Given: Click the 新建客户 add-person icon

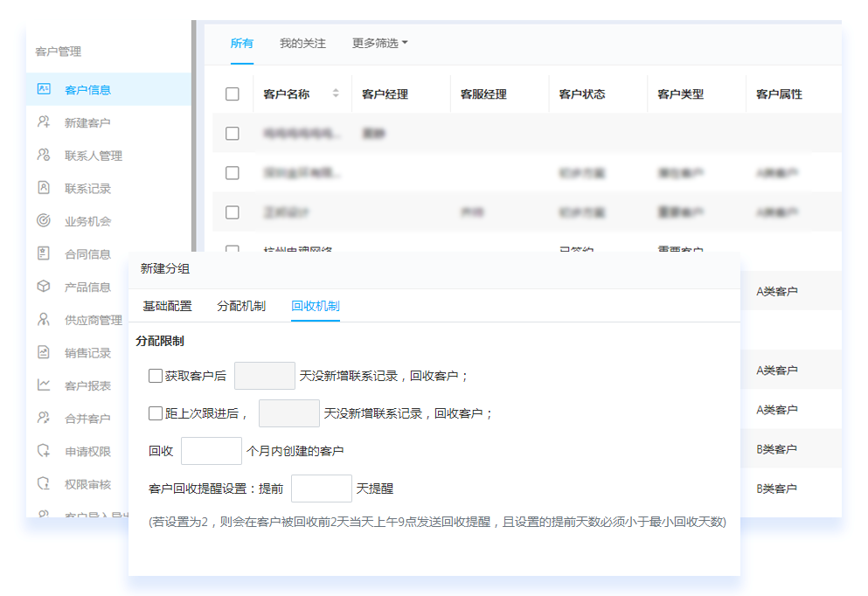Looking at the screenshot, I should tap(43, 122).
